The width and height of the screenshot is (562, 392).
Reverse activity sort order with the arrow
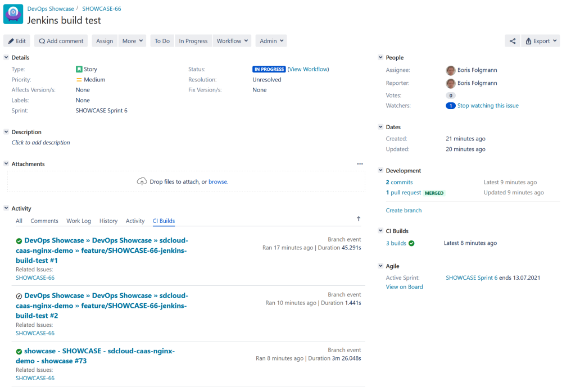click(359, 219)
